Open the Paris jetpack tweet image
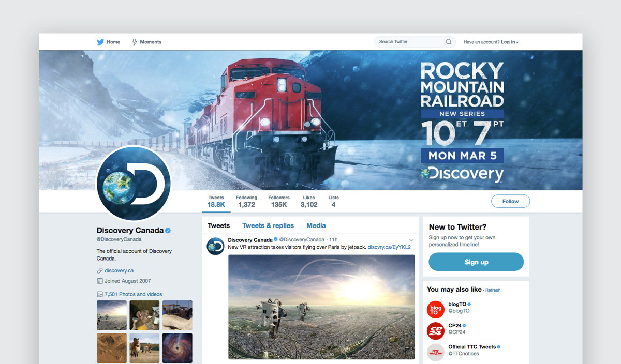 (321, 307)
